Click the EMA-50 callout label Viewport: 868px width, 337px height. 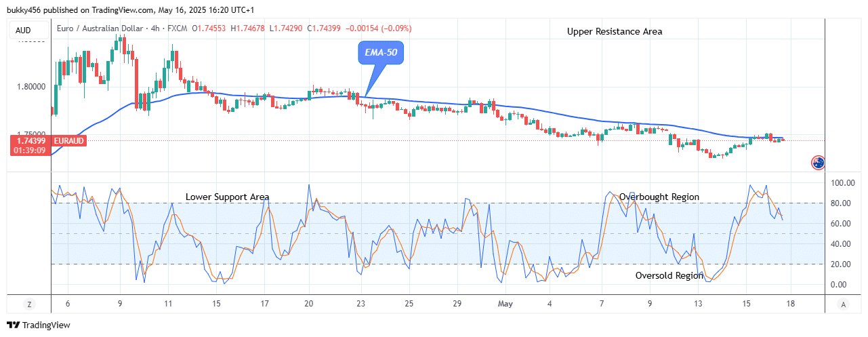tap(381, 53)
